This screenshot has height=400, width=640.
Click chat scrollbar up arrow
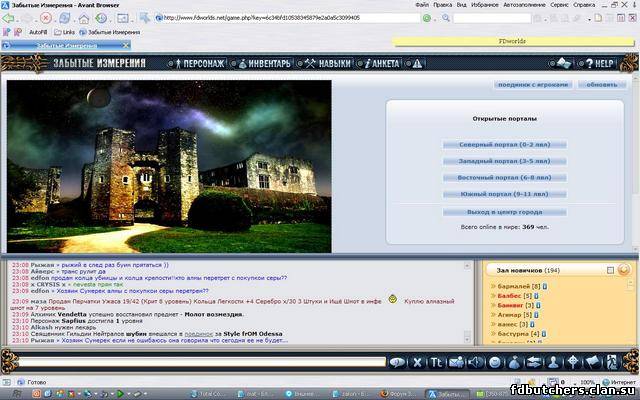coord(467,266)
